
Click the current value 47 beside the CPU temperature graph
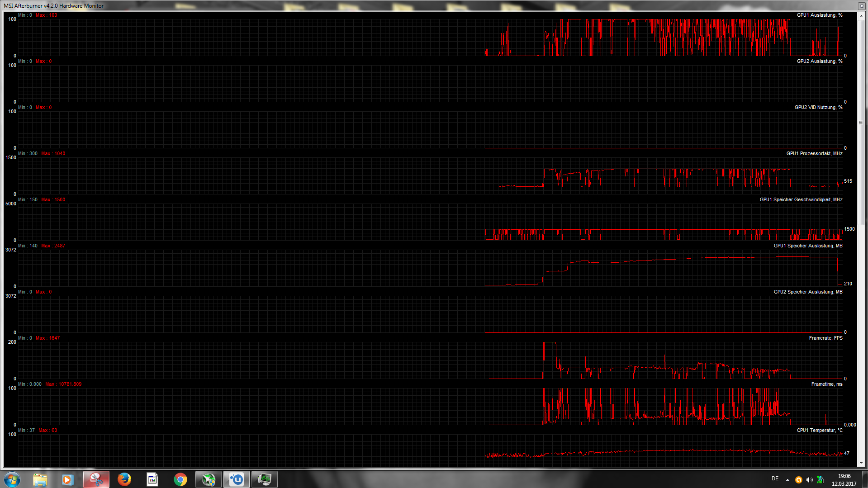click(x=846, y=453)
